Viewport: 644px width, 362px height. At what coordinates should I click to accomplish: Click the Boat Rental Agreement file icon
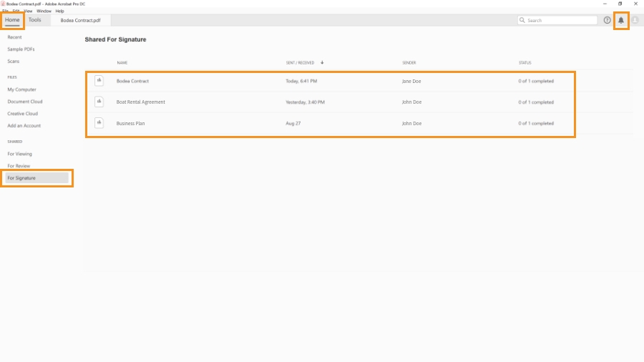[x=99, y=102]
